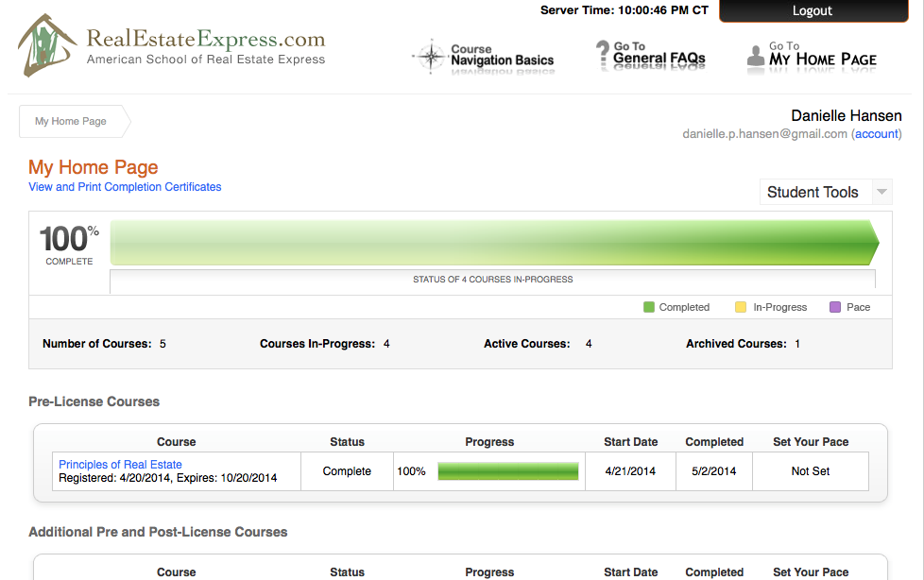Open Course Navigation Basics link
The height and width of the screenshot is (580, 924).
coord(502,55)
